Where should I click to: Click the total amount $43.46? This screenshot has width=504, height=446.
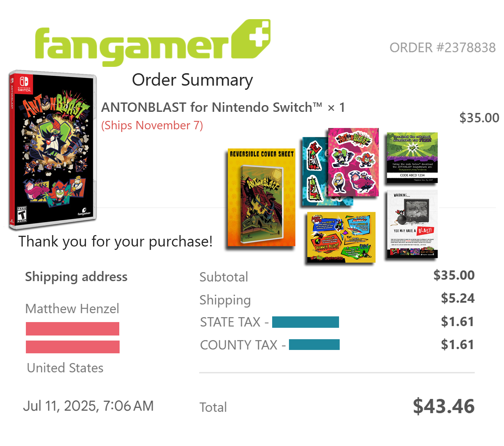tap(444, 406)
